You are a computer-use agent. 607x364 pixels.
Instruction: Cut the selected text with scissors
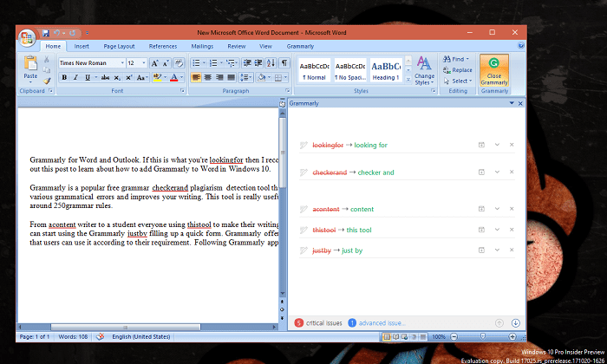[x=47, y=59]
